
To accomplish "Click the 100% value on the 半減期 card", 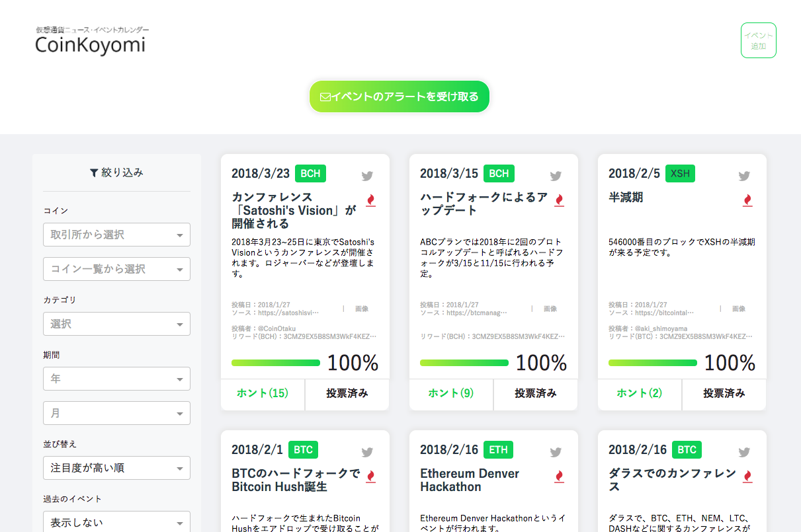I will tap(730, 363).
